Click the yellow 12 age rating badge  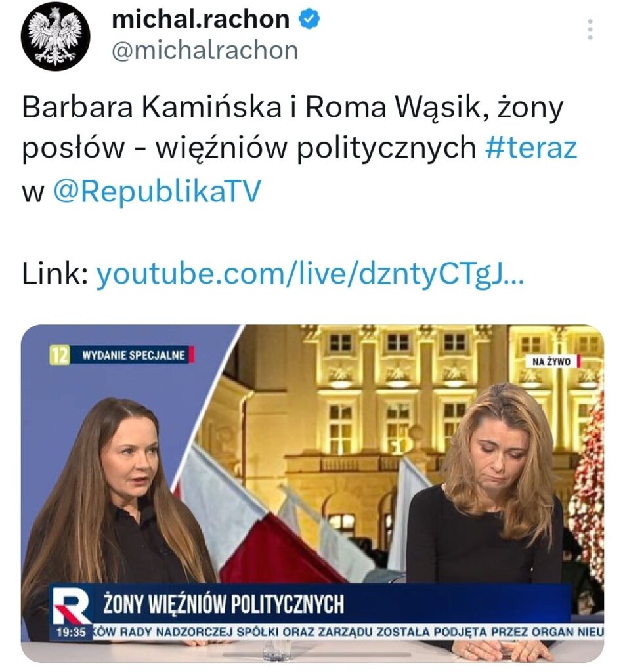60,355
